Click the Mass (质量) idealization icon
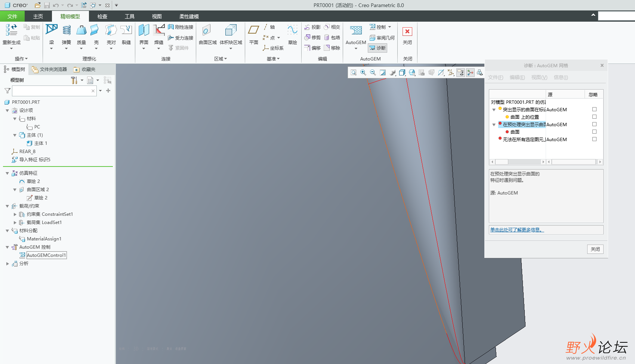Viewport: 635px width, 364px height. tap(81, 31)
